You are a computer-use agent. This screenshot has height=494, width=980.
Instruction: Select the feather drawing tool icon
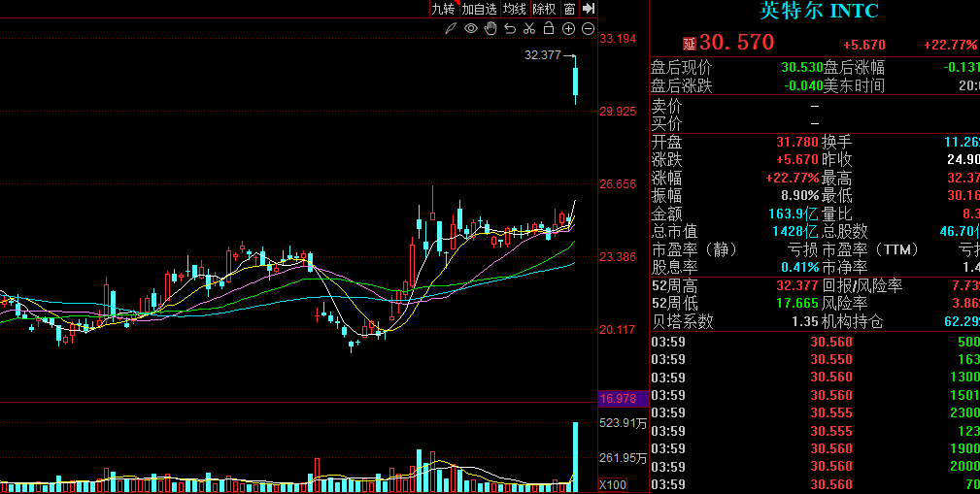(x=450, y=29)
